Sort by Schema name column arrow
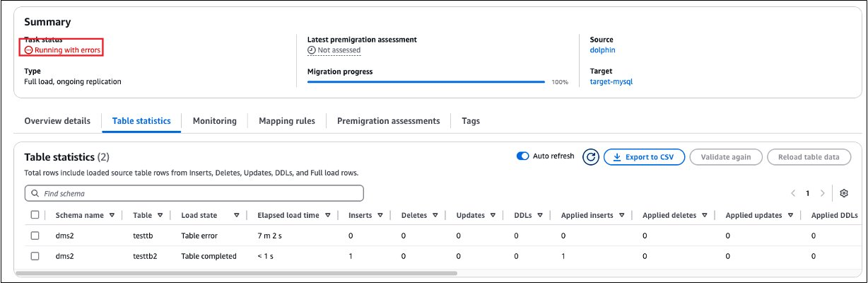The width and height of the screenshot is (868, 283). [112, 215]
